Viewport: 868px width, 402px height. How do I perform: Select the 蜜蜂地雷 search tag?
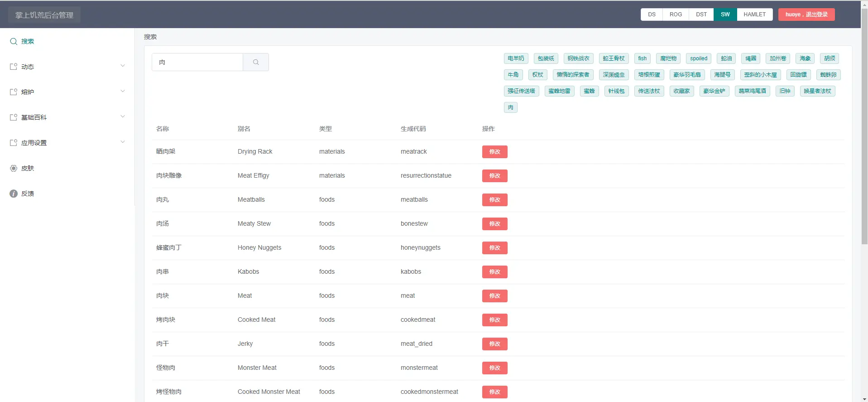coord(559,91)
